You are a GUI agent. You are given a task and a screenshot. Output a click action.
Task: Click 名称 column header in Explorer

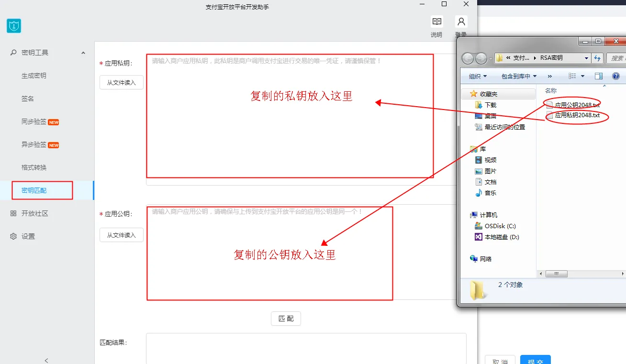pos(551,90)
